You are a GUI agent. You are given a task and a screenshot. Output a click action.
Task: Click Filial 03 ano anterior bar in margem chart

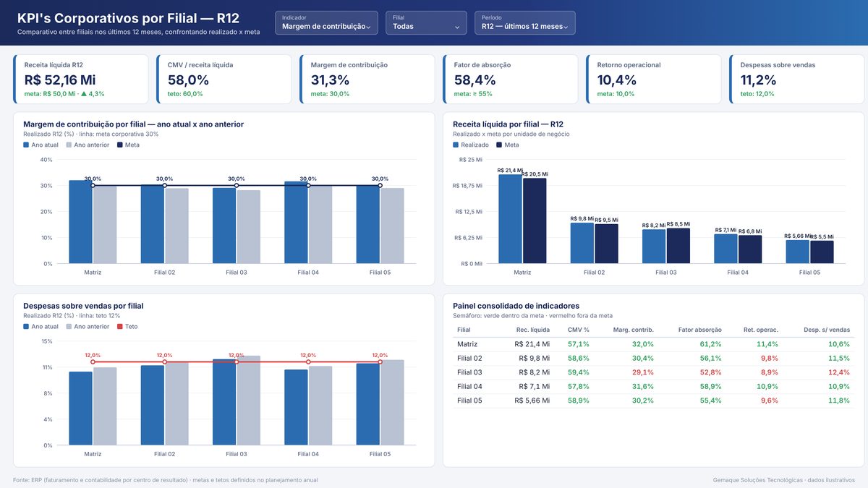tap(248, 227)
